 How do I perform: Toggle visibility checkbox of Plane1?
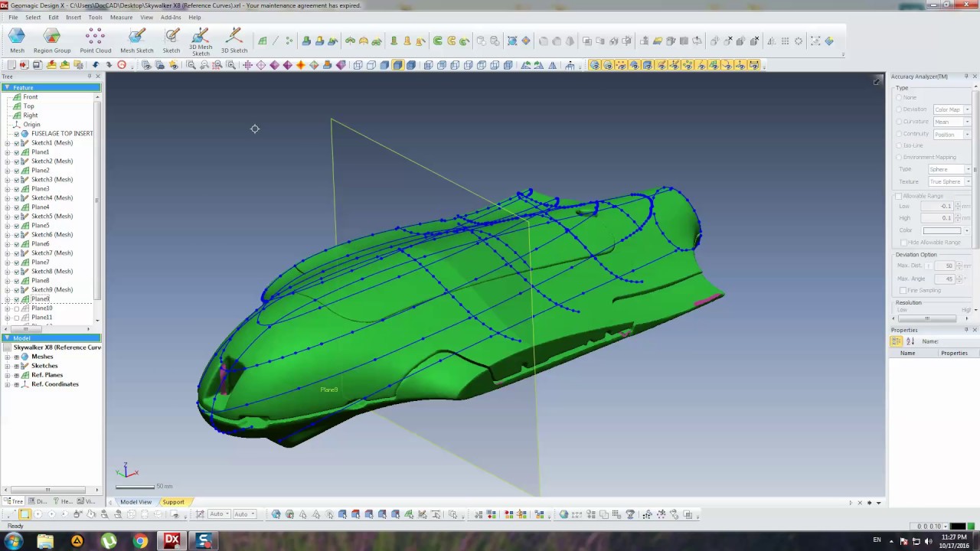click(17, 152)
